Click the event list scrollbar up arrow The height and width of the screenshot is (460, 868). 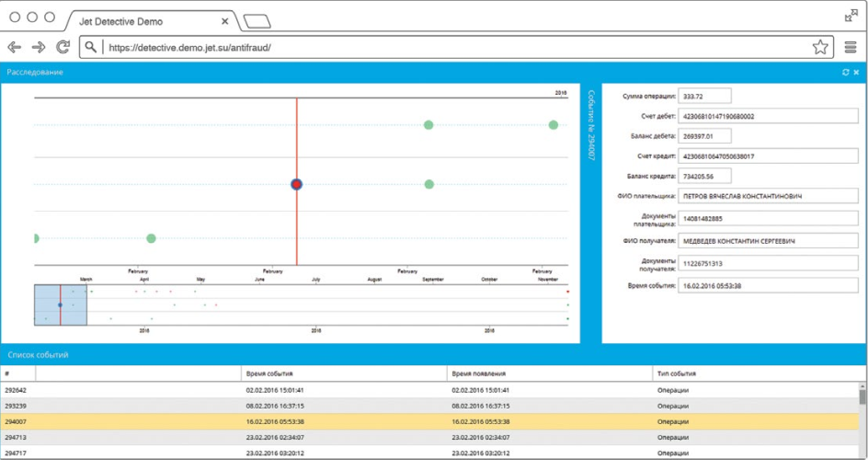point(862,385)
